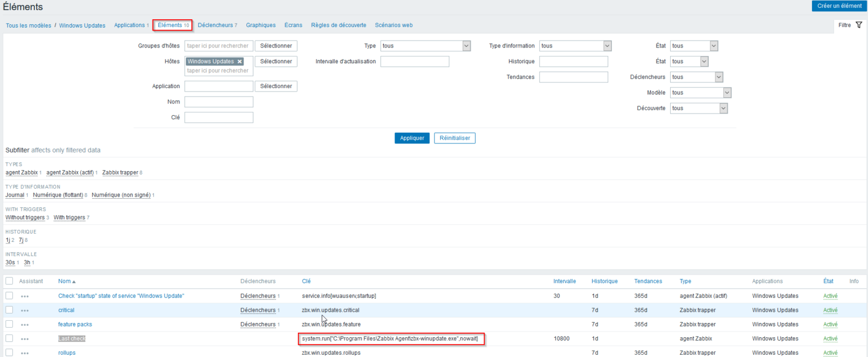This screenshot has height=357, width=868.
Task: Open the Modèle filter dropdown
Action: pos(701,92)
